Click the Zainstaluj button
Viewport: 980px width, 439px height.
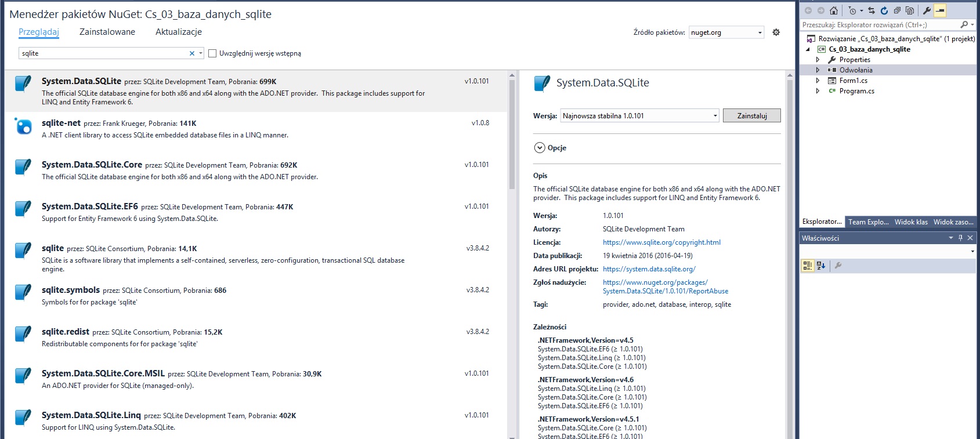(752, 116)
